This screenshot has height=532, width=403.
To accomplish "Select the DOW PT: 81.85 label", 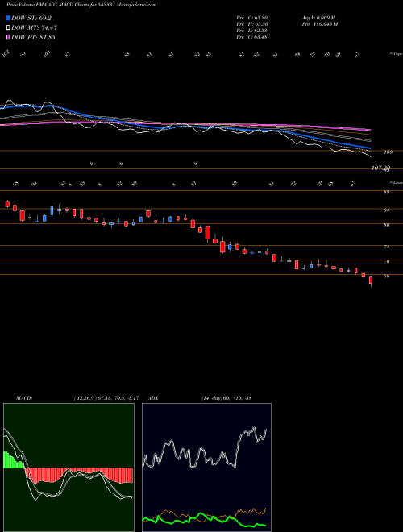I will (33, 37).
